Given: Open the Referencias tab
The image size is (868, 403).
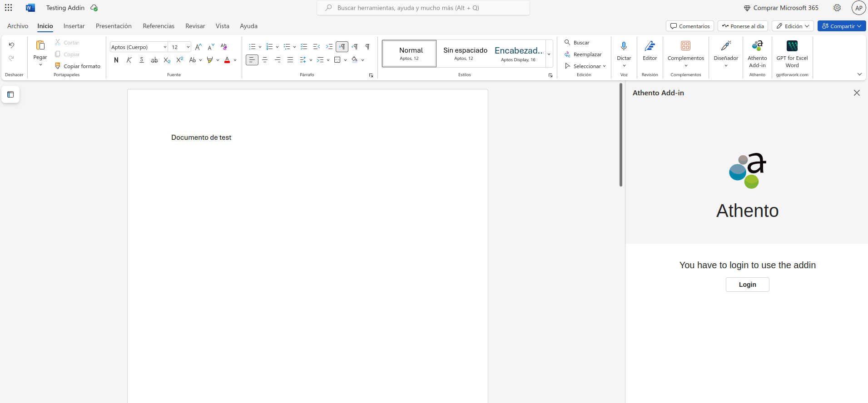Looking at the screenshot, I should click(159, 26).
